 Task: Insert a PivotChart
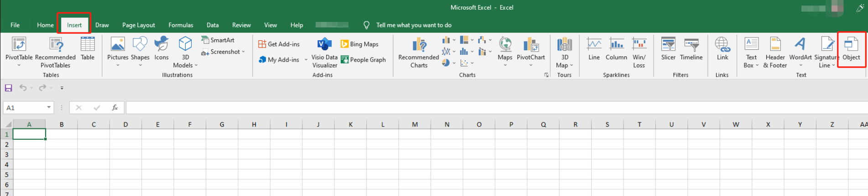pos(530,52)
